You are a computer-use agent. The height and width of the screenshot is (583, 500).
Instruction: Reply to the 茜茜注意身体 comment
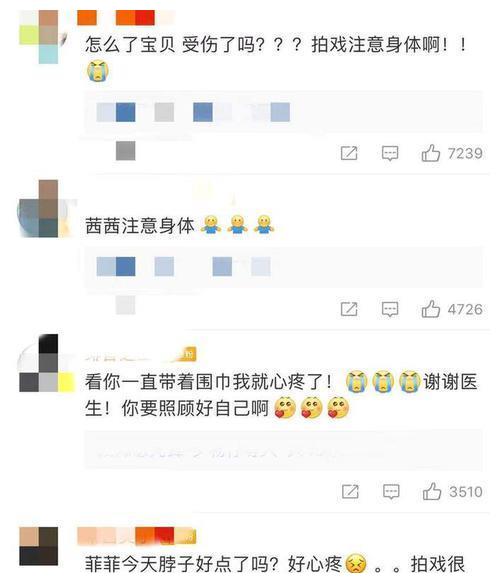point(390,309)
